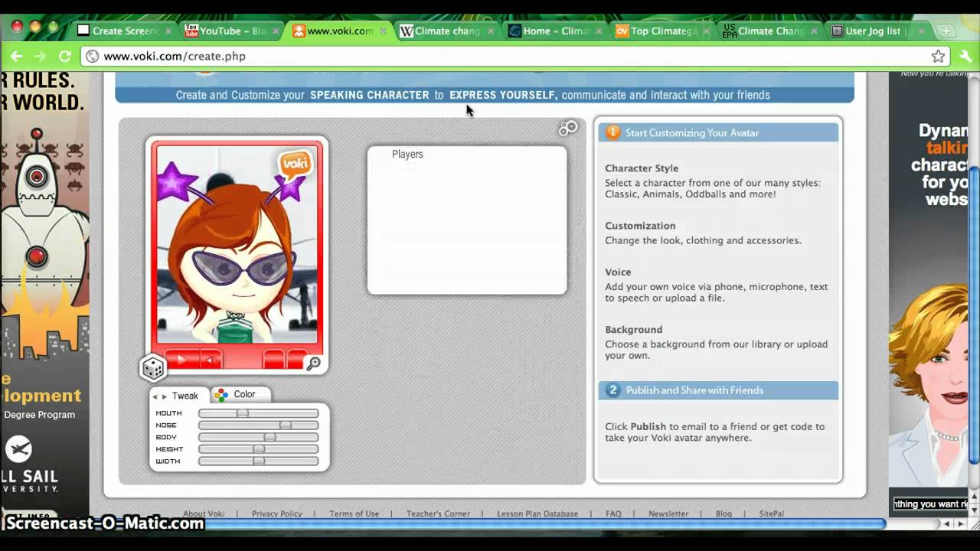Click the magnifier zoom icon on avatar frame
The height and width of the screenshot is (551, 980).
pyautogui.click(x=313, y=364)
